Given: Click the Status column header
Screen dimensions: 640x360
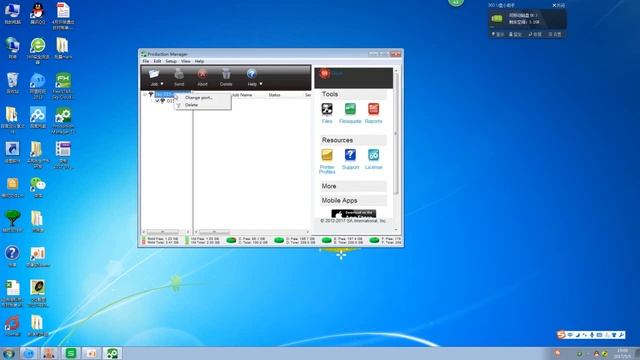Looking at the screenshot, I should (274, 95).
